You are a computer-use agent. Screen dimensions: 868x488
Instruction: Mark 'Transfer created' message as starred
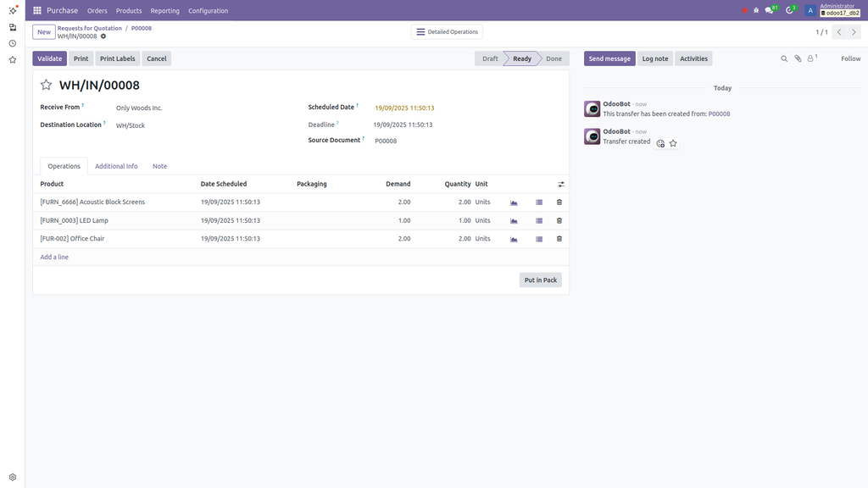673,143
